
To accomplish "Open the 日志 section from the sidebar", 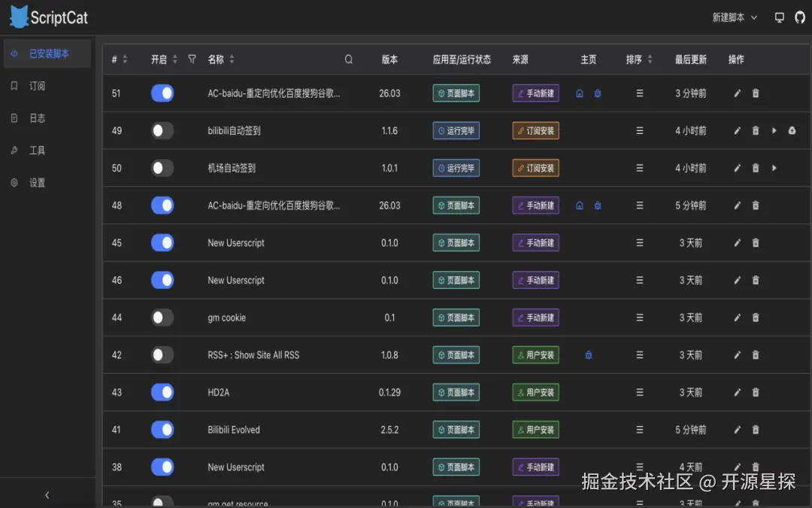I will [38, 118].
